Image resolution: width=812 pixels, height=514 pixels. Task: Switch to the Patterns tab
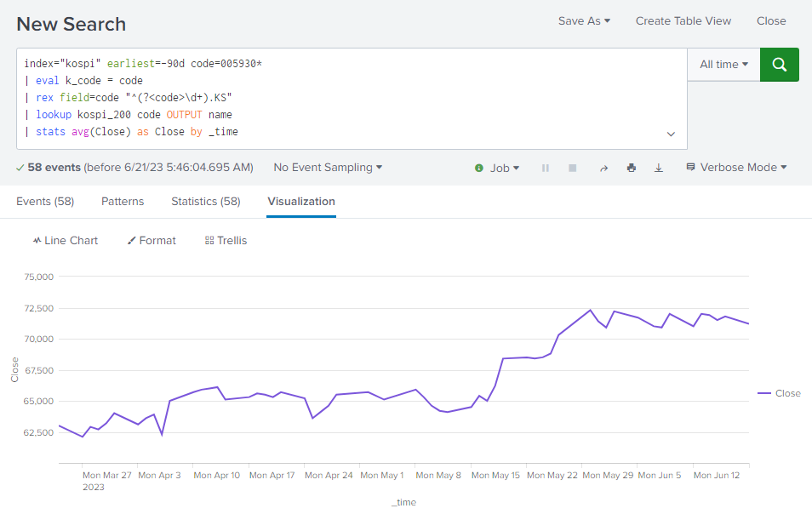click(x=123, y=202)
